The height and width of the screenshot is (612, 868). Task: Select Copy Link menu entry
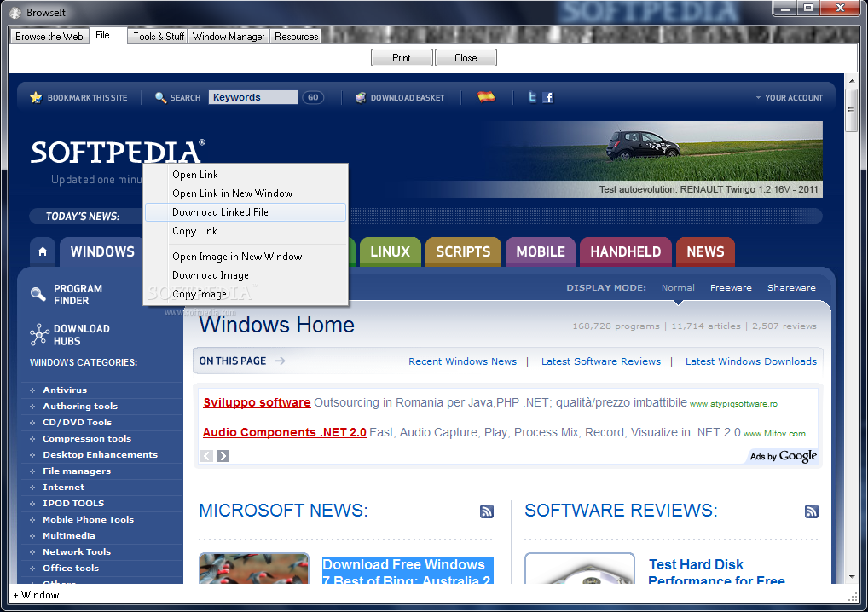(246, 231)
